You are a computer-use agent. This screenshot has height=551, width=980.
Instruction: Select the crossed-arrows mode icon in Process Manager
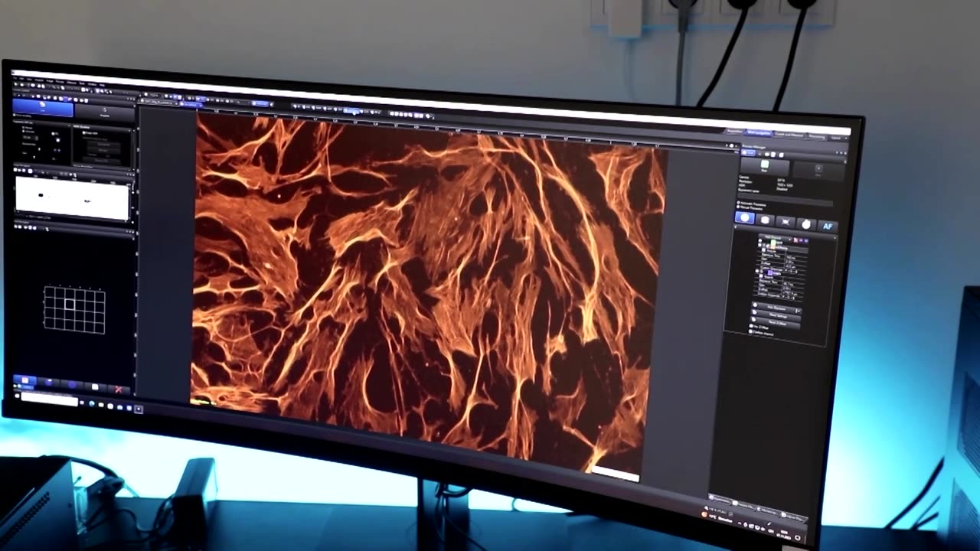(786, 222)
